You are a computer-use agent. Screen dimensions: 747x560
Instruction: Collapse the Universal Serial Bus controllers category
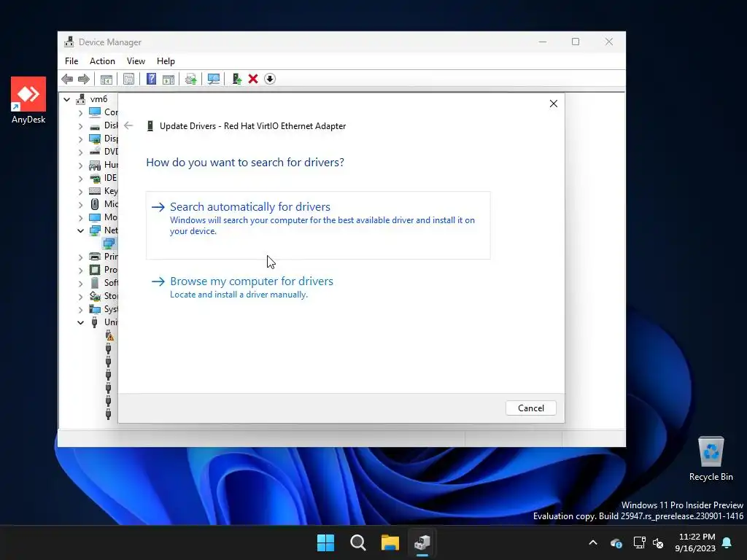click(x=80, y=323)
